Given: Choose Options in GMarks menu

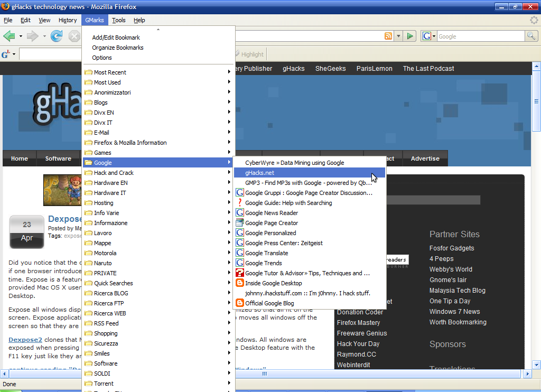Looking at the screenshot, I should click(158, 57).
